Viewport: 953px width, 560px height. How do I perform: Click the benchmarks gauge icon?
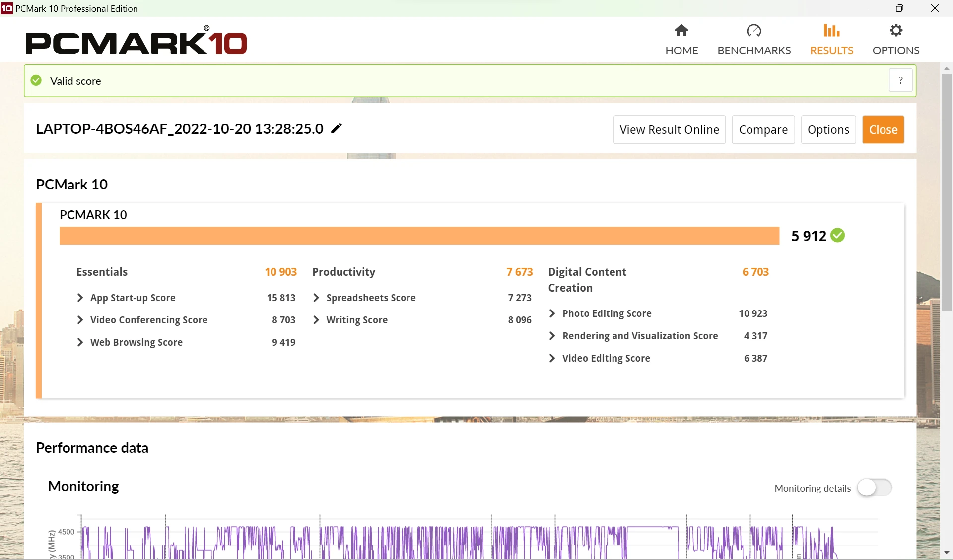point(754,31)
